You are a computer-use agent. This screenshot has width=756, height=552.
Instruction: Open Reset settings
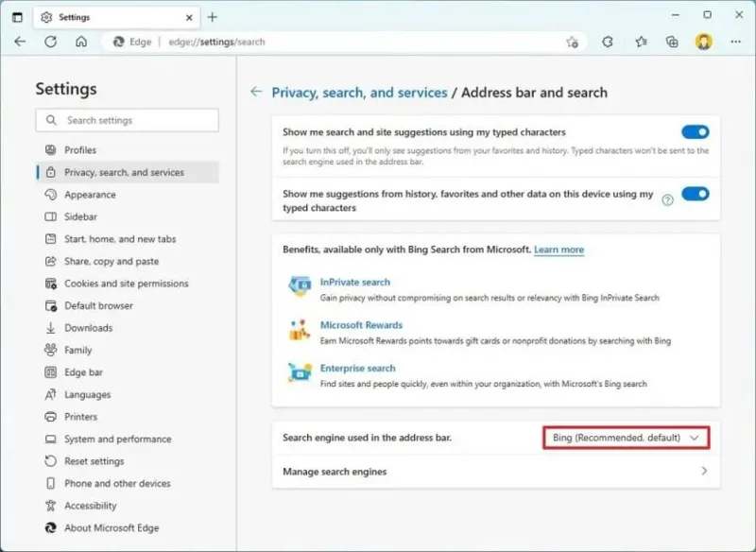[128, 461]
